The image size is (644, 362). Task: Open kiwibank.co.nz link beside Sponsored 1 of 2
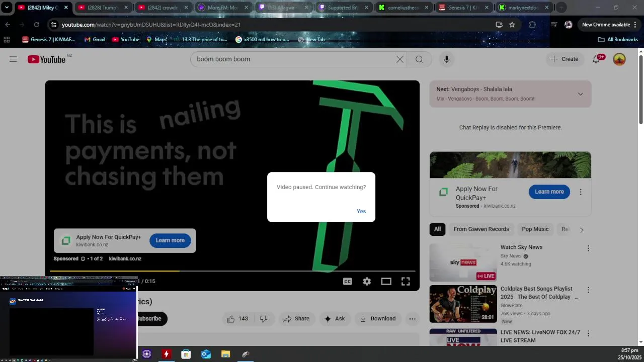[125, 259]
